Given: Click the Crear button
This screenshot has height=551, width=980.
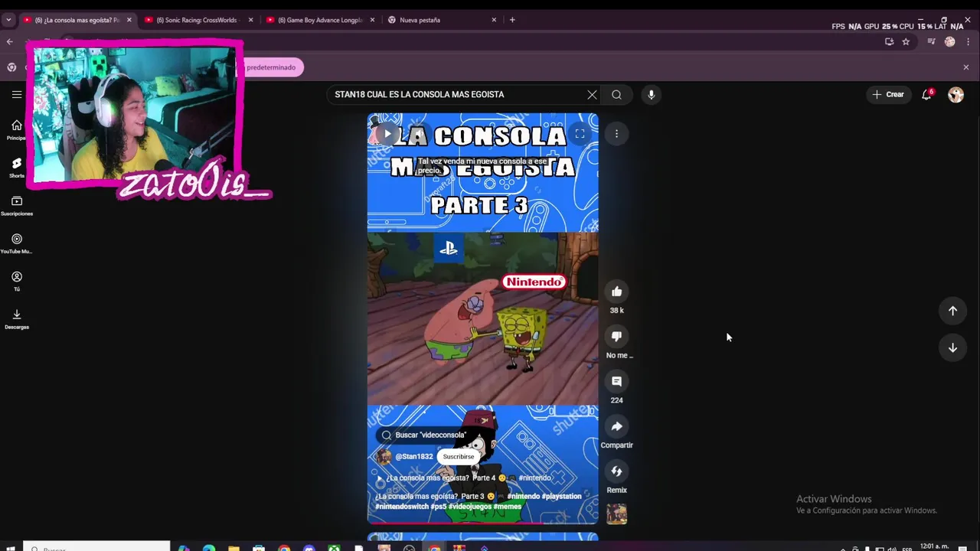Looking at the screenshot, I should coord(888,95).
